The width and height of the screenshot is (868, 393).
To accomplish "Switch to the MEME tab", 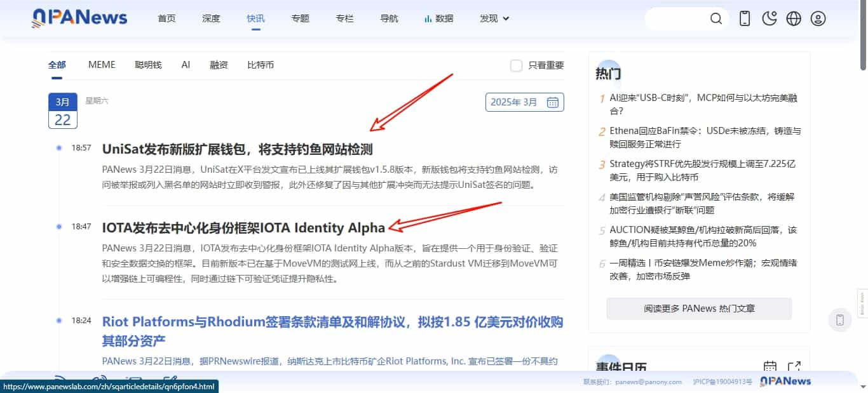I will [102, 65].
